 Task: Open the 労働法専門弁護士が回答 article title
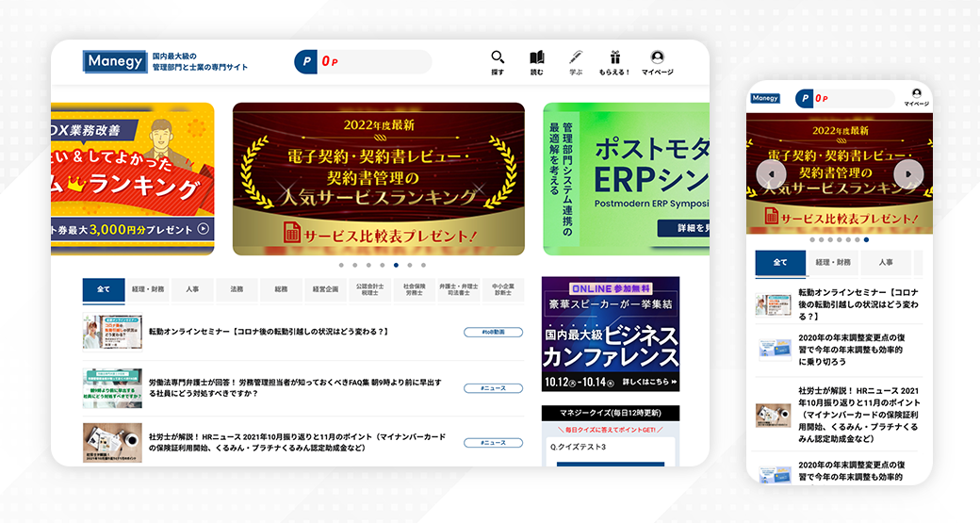coord(295,388)
